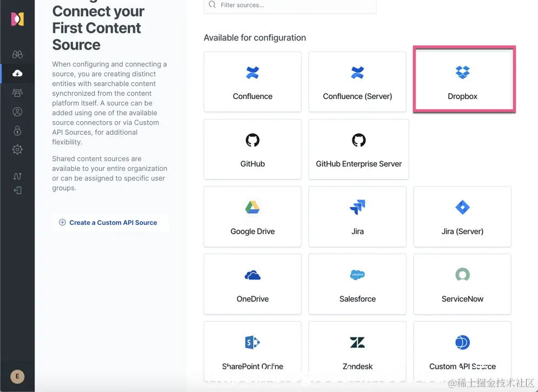Select the Sources cloud icon in sidebar
The width and height of the screenshot is (538, 392).
click(17, 74)
